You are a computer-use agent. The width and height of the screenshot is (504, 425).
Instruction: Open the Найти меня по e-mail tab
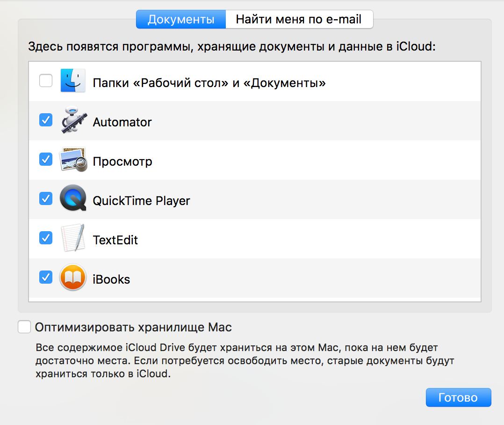(x=299, y=19)
